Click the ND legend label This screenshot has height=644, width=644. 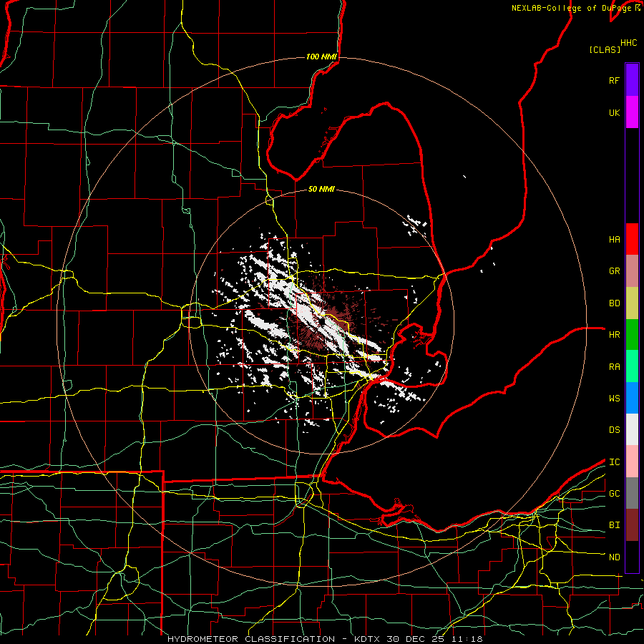click(x=614, y=557)
